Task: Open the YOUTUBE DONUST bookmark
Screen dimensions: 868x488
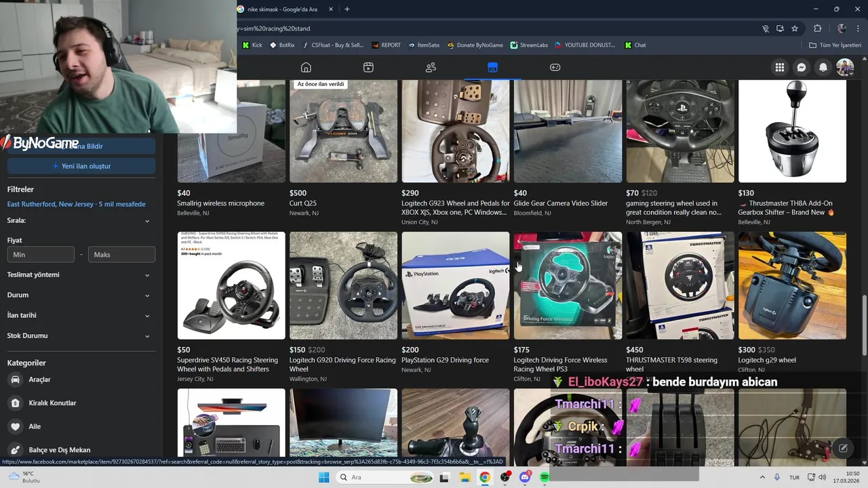Action: pos(585,45)
